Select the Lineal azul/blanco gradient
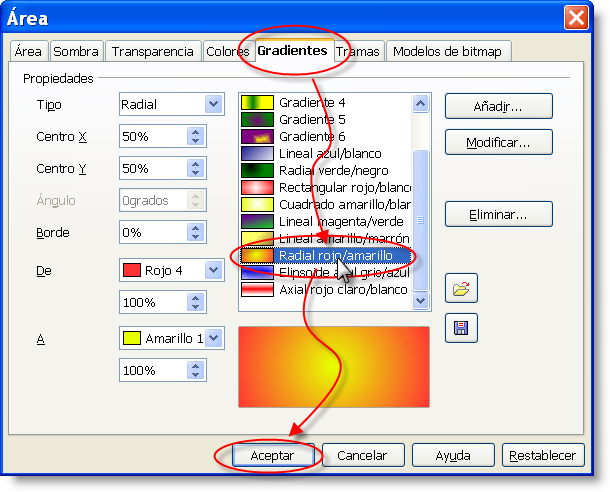The width and height of the screenshot is (610, 492). [x=325, y=153]
